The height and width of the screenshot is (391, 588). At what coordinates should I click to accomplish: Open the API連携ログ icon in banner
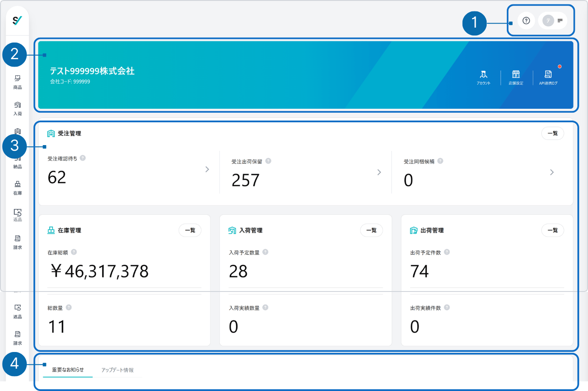tap(548, 77)
